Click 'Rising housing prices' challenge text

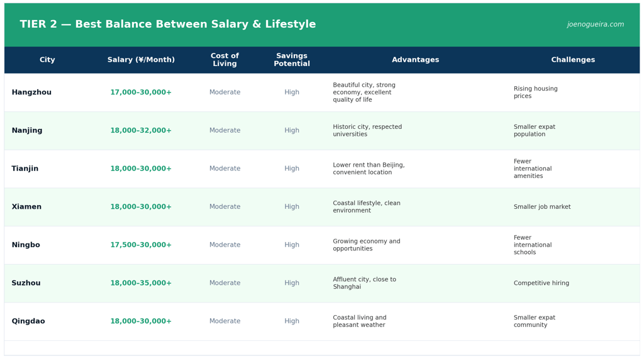coord(536,92)
